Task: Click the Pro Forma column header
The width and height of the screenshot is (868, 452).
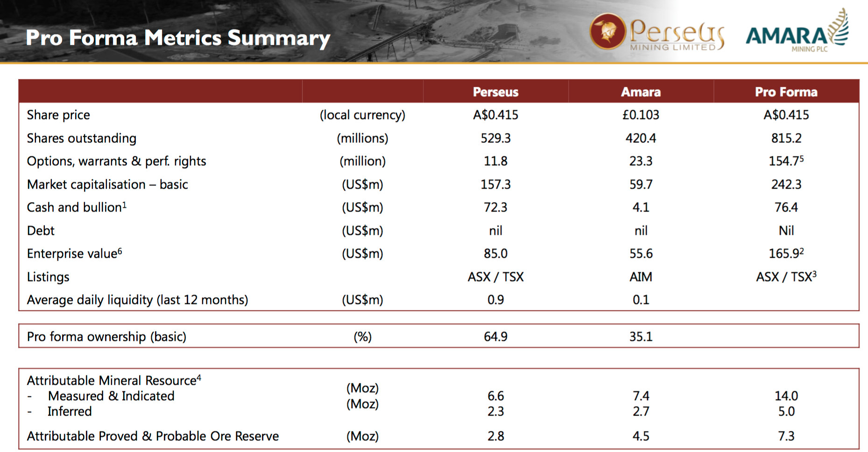Action: tap(786, 92)
